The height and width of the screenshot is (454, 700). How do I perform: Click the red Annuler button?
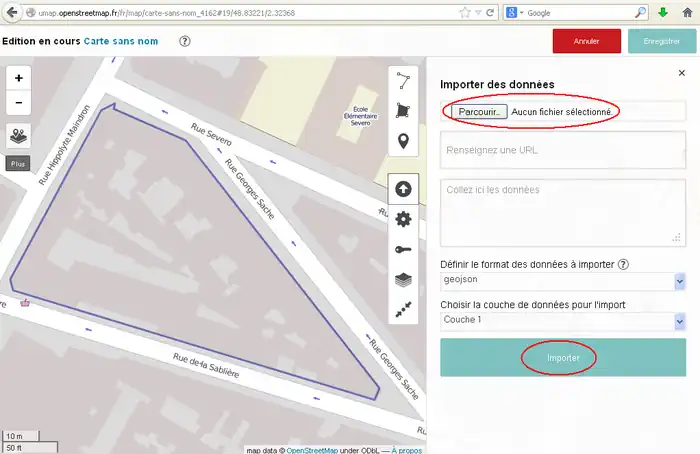point(586,41)
